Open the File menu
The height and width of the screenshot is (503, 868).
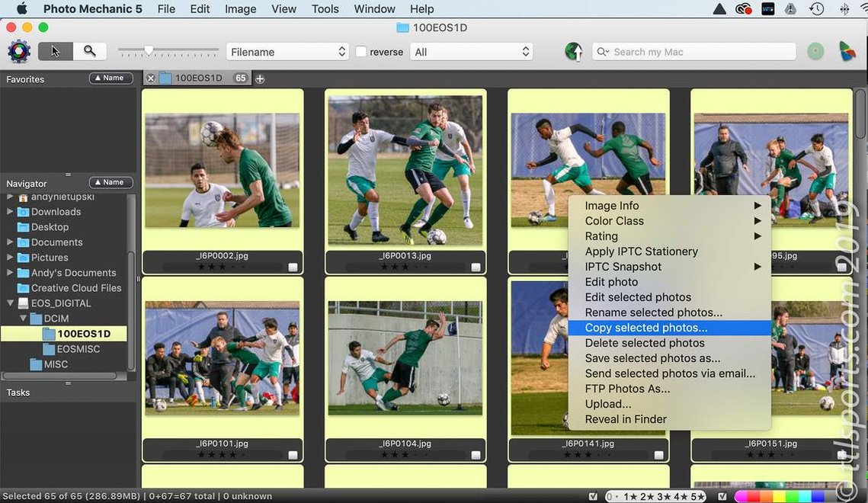coord(166,9)
